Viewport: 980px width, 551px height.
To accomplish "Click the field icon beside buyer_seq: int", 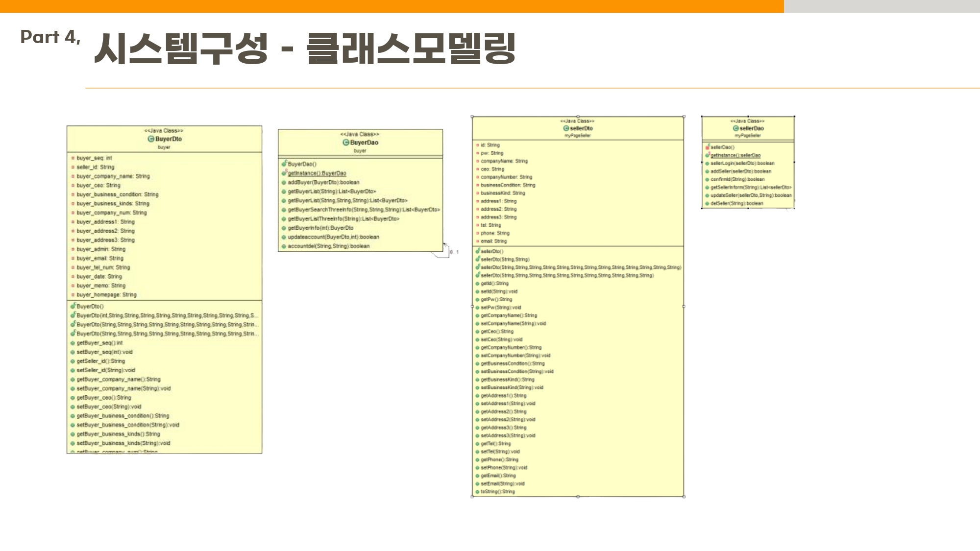I will click(73, 158).
